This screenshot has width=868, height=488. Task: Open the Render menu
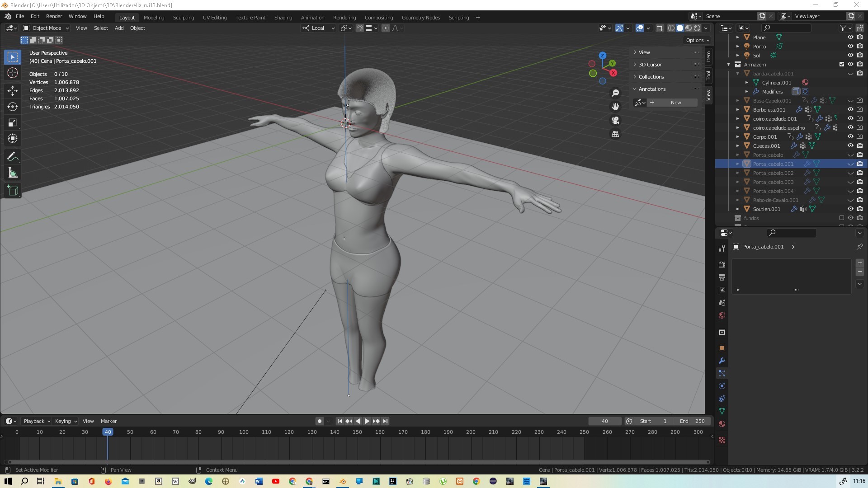54,16
